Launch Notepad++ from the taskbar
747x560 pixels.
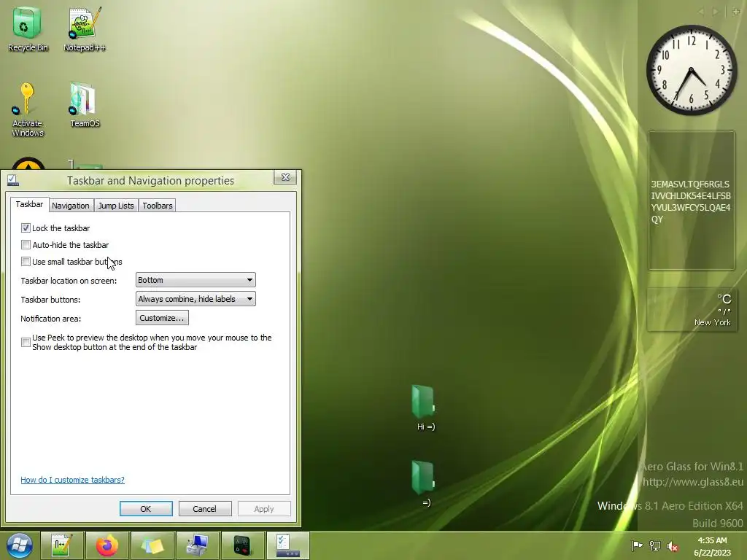62,545
